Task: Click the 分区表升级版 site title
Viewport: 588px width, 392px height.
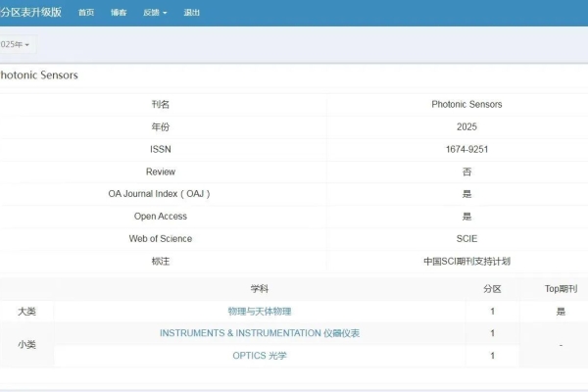Action: click(30, 12)
